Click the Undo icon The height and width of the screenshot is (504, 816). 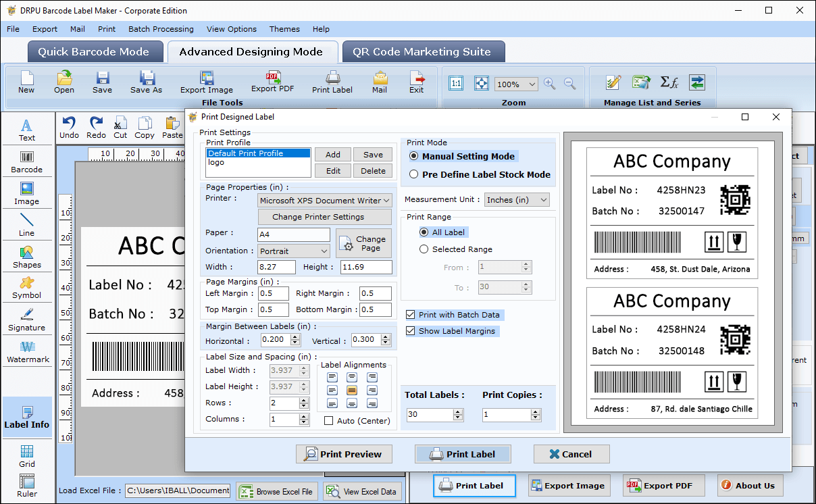[69, 126]
